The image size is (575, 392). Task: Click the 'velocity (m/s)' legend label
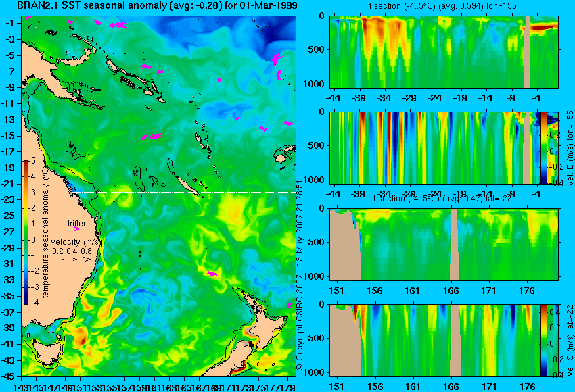(76, 242)
